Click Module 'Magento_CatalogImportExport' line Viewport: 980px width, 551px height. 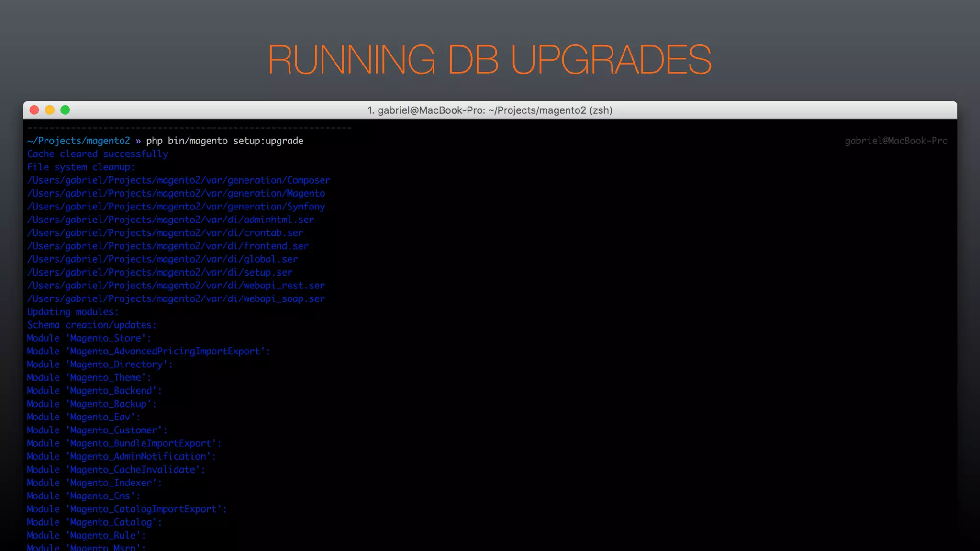(x=127, y=509)
